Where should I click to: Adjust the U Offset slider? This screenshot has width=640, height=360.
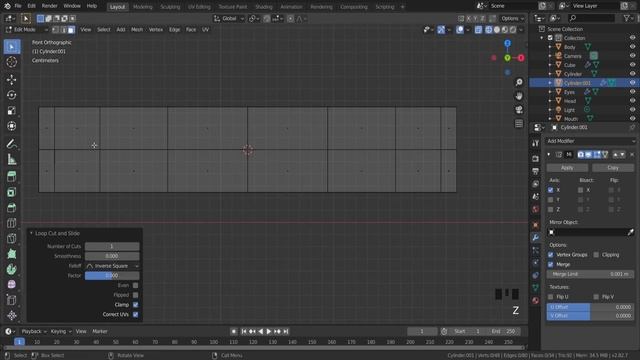591,307
